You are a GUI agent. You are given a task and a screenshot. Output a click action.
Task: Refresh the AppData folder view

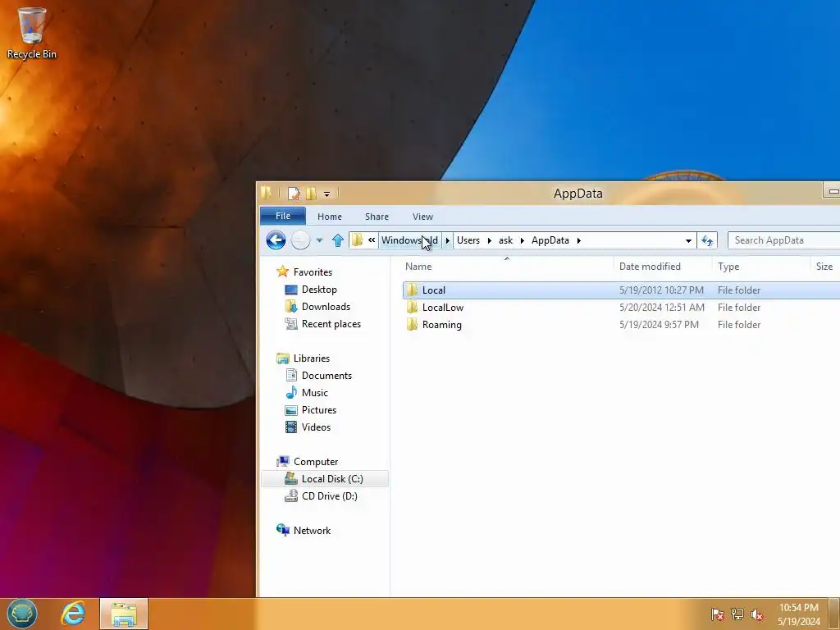pos(707,240)
